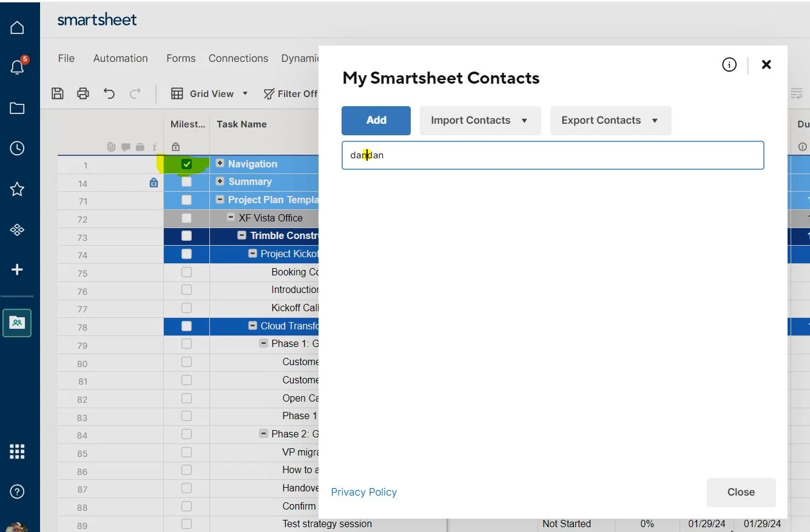
Task: Click the smartsheet logo
Action: click(x=97, y=20)
